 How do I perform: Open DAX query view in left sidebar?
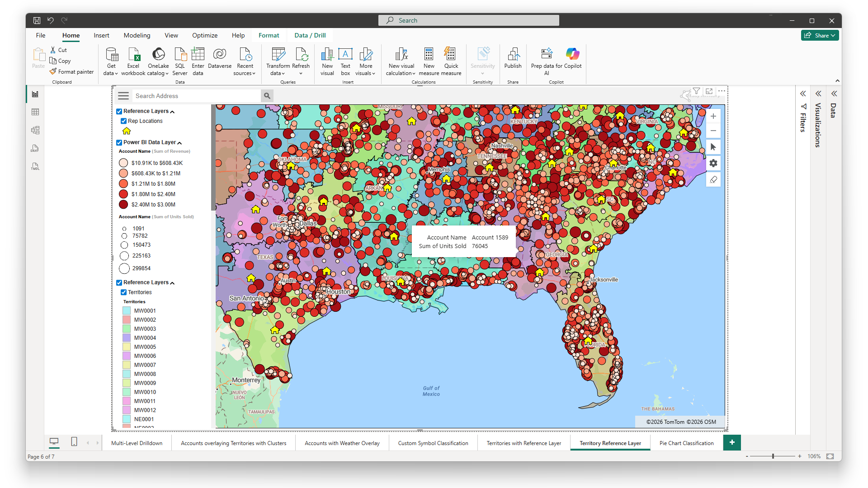coord(35,148)
